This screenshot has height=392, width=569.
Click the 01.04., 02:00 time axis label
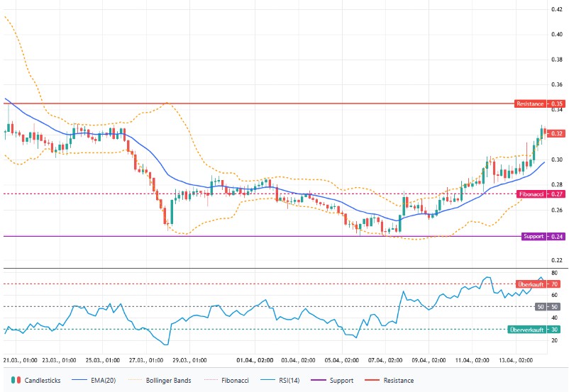(255, 359)
